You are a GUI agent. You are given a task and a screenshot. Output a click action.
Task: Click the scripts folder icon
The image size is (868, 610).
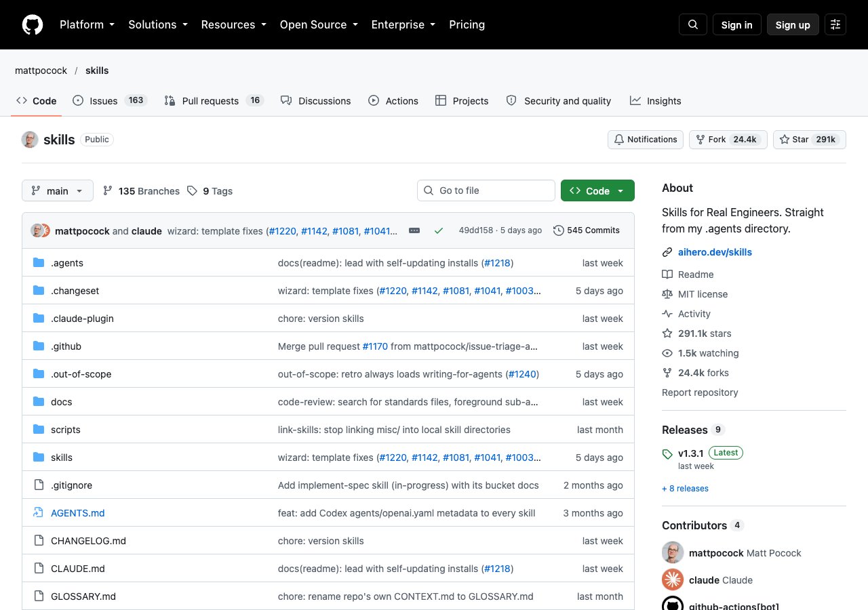tap(39, 430)
